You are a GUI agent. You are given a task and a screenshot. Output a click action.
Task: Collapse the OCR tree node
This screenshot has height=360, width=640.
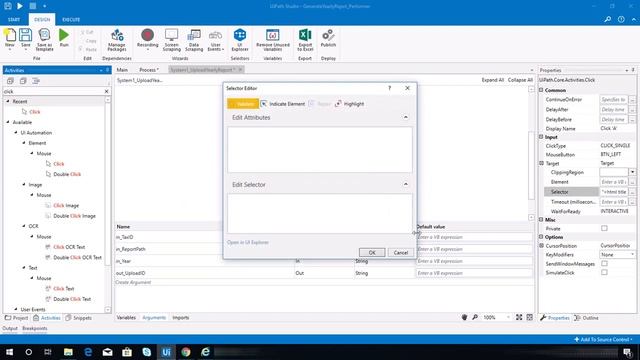point(24,226)
